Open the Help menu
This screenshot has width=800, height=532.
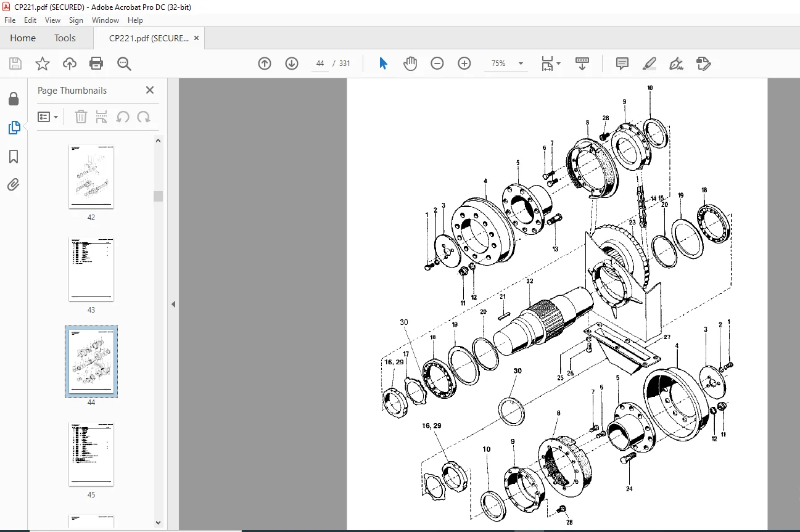135,20
